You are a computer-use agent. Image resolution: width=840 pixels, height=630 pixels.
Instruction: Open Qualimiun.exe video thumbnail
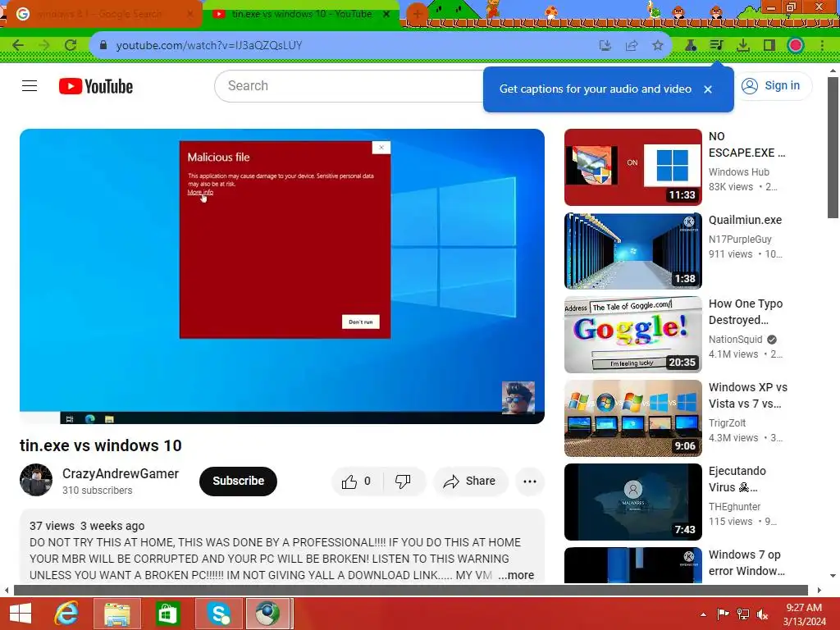(x=632, y=251)
